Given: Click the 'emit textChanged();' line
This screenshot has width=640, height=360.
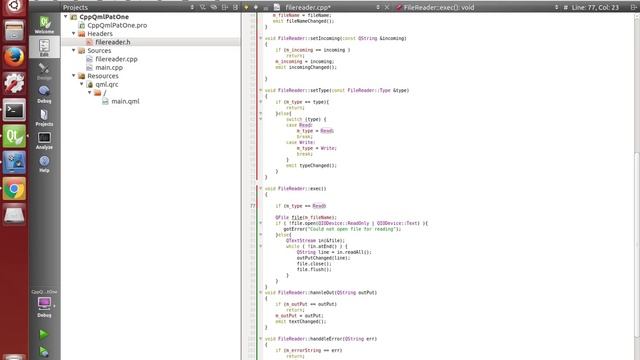Looking at the screenshot, I should [x=301, y=322].
